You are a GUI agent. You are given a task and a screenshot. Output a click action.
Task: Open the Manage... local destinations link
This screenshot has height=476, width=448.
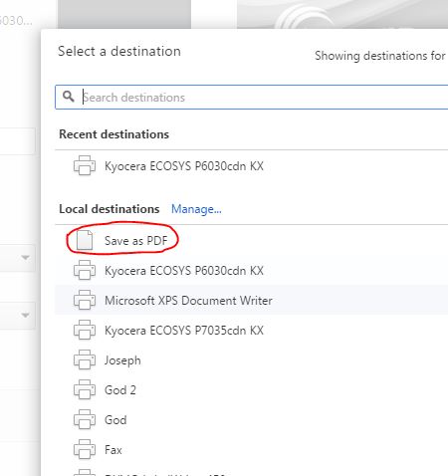tap(196, 209)
